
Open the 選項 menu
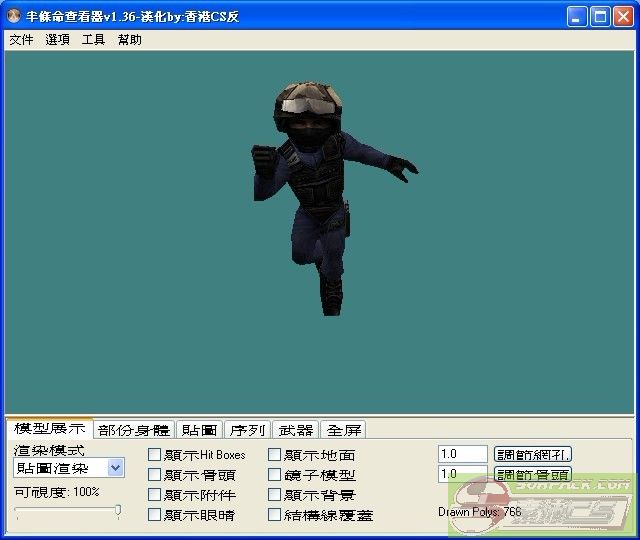[57, 40]
